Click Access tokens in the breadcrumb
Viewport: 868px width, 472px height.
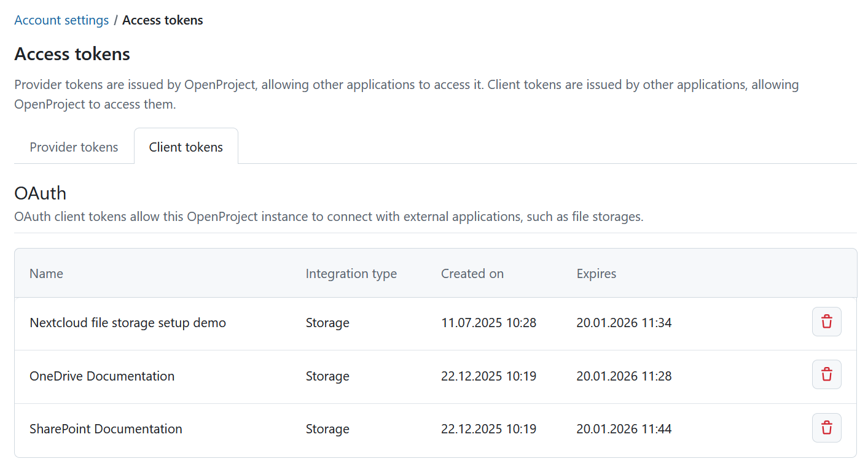162,20
